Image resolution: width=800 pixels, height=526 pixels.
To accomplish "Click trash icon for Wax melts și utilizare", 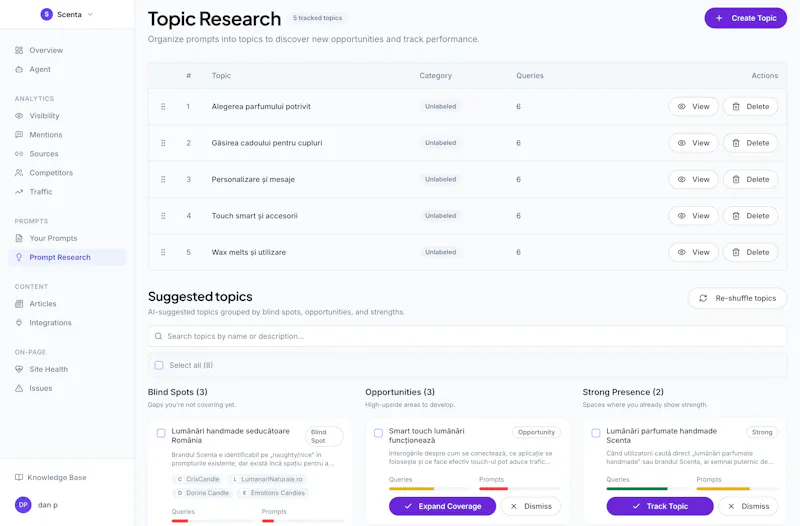I will coord(736,252).
